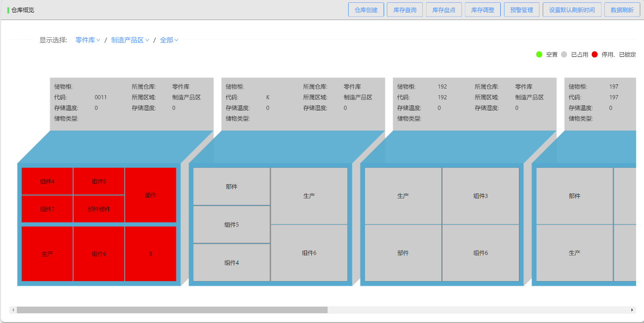Click 设置默认刷新时间 button
Screen dimensions: 644x323
pyautogui.click(x=572, y=10)
